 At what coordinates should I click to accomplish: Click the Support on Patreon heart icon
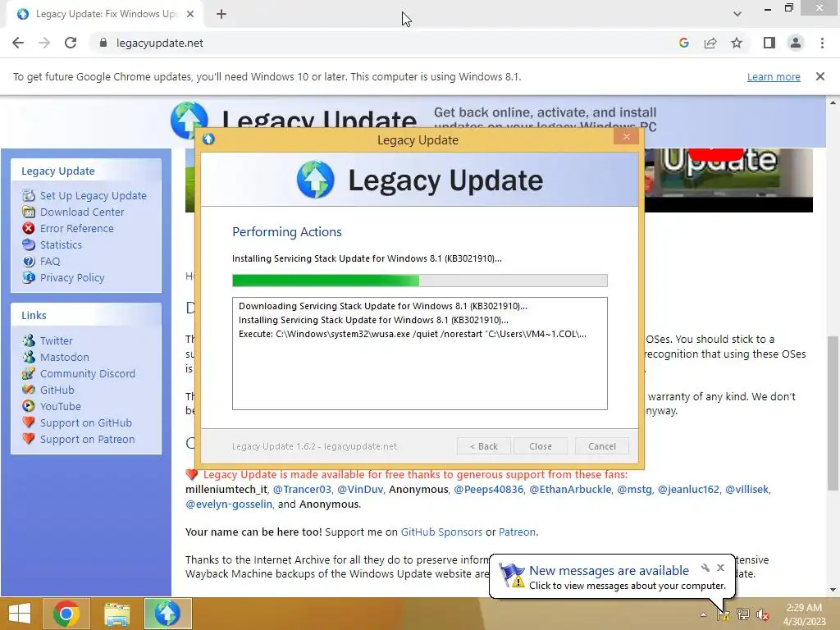click(29, 439)
